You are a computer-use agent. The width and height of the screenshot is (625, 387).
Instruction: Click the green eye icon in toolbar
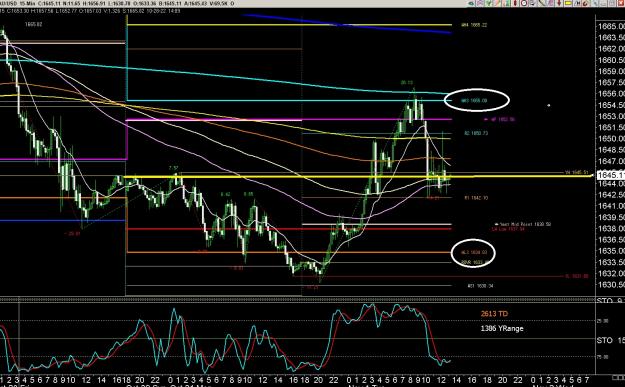(x=471, y=3)
